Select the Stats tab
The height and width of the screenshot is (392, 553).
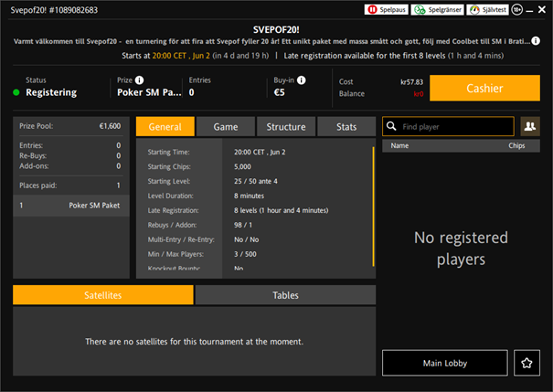coord(346,127)
